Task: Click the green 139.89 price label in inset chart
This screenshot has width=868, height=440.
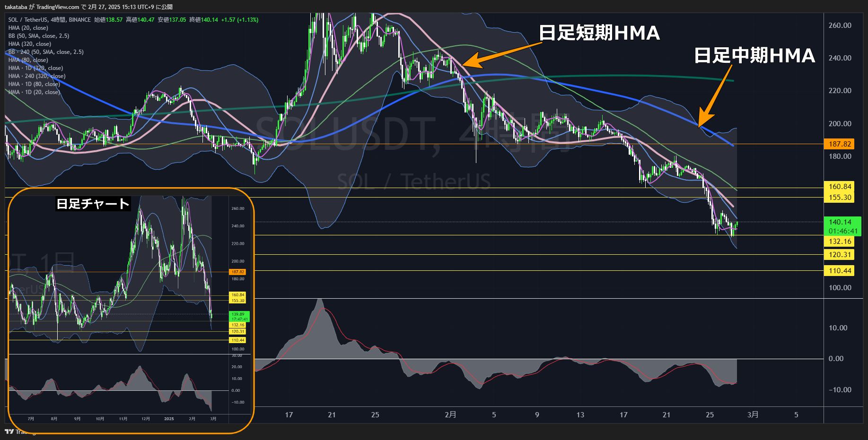Action: [x=237, y=314]
